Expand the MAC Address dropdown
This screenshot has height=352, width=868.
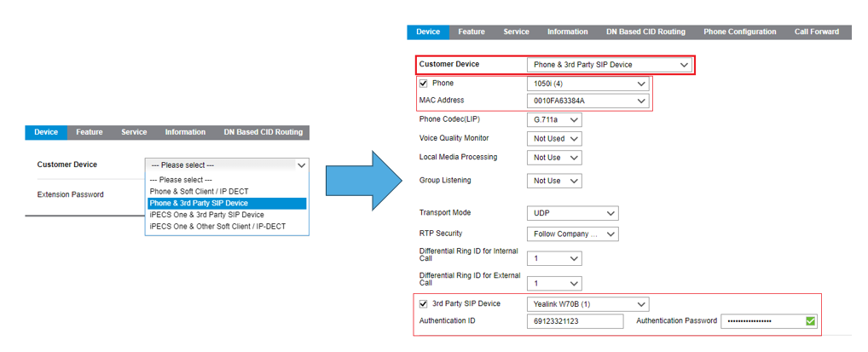[x=587, y=101]
